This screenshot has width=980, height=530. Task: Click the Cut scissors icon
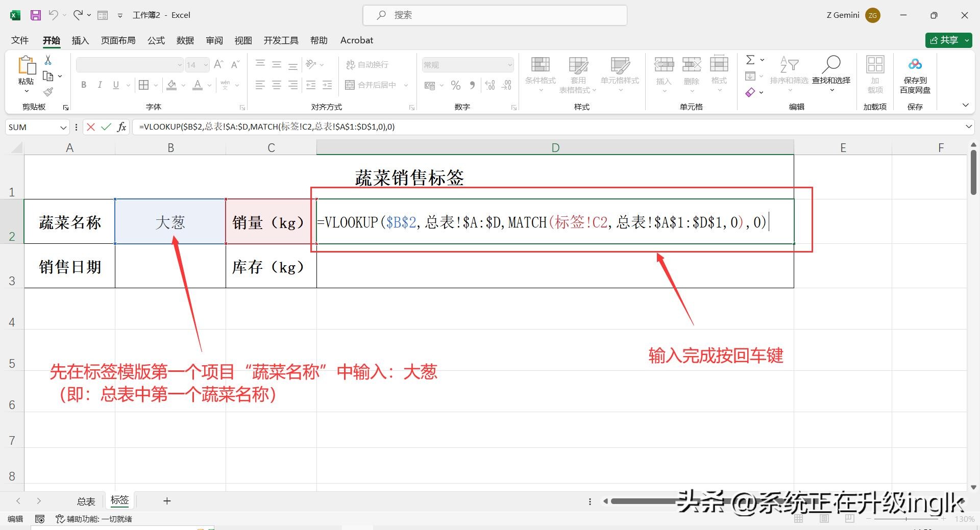48,60
